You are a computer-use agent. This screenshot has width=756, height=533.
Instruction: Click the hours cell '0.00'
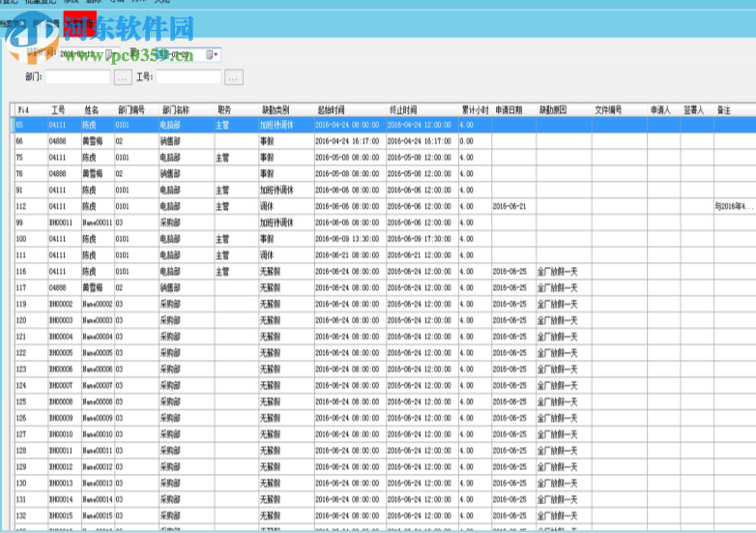(467, 141)
